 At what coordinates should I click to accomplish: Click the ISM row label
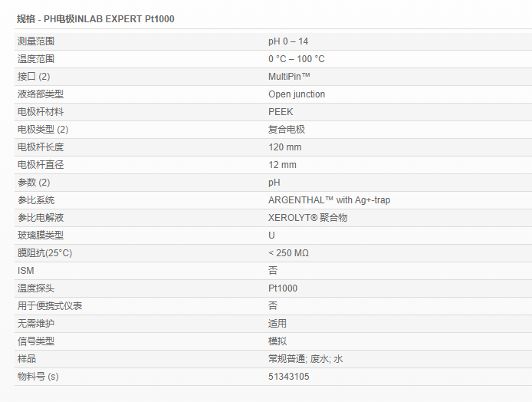[x=25, y=271]
